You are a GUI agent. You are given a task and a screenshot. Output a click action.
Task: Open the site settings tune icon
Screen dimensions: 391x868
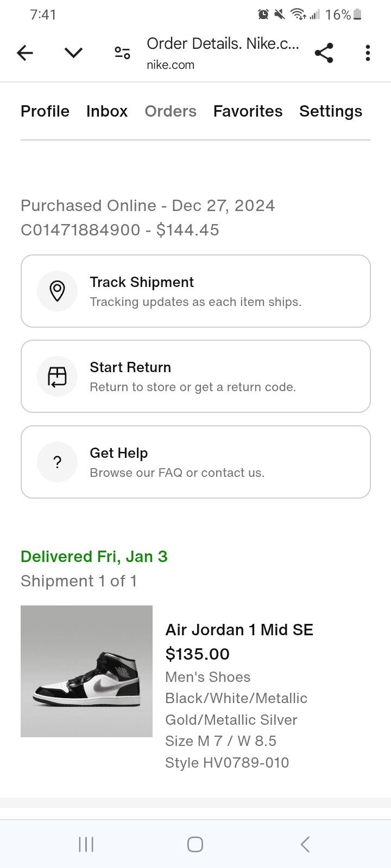click(122, 53)
